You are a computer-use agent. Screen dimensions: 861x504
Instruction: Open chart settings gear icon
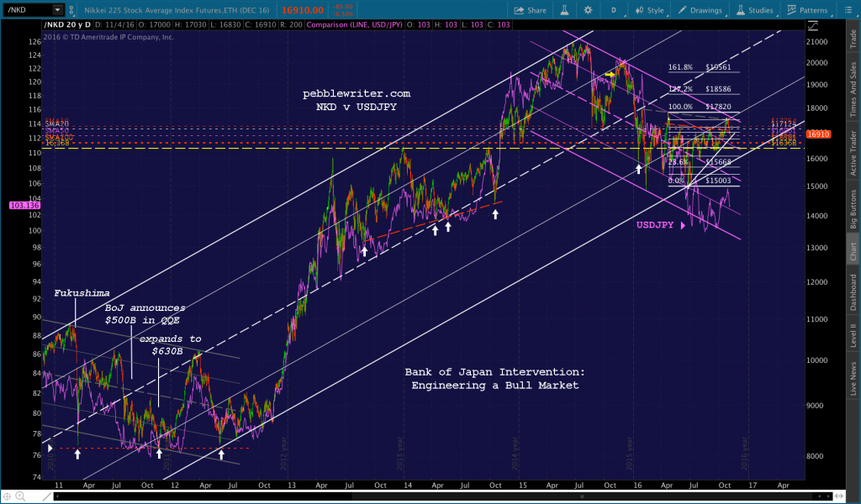click(588, 10)
